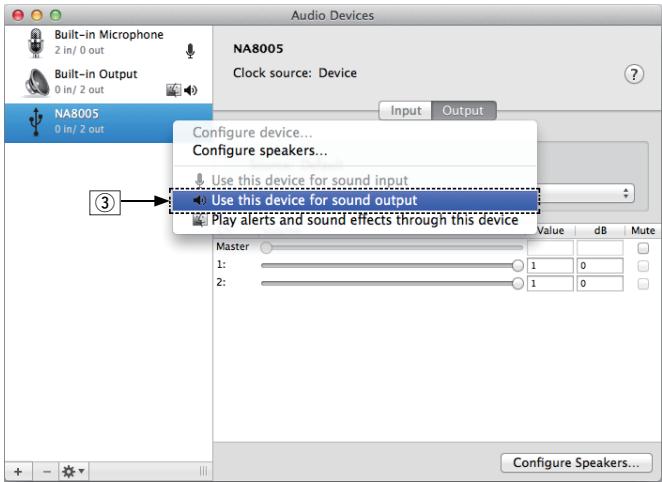Click the NA8005 USB device icon
Viewport: 662px width, 482px height.
36,122
